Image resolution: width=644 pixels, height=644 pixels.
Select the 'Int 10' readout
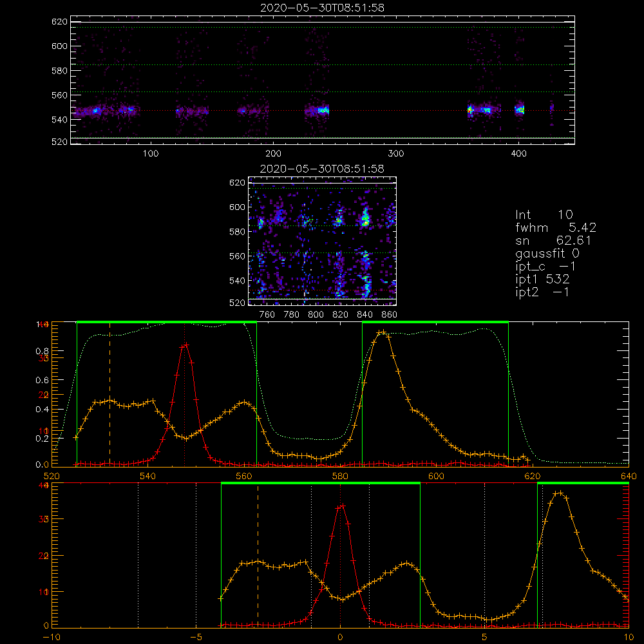tap(544, 215)
